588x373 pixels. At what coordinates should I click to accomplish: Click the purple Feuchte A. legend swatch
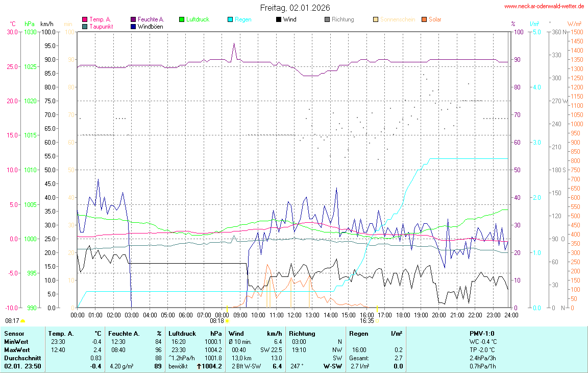point(133,19)
